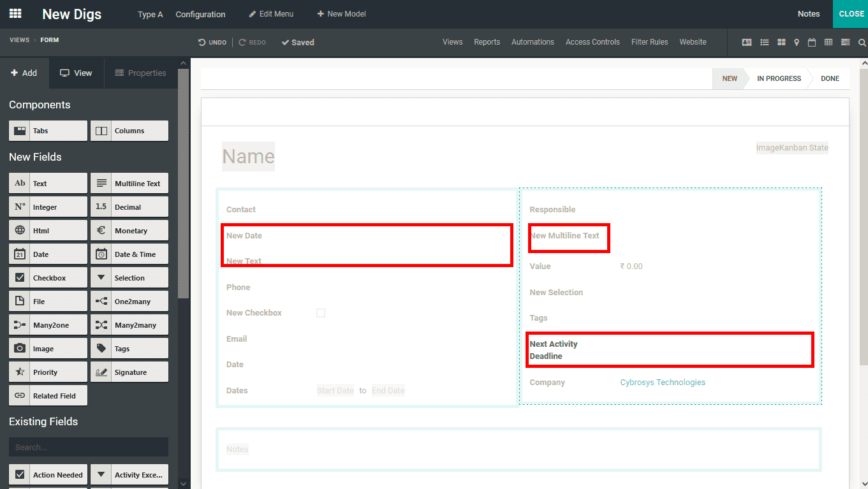The width and height of the screenshot is (868, 489).
Task: Open the apps grid icon top-left
Action: tap(15, 13)
